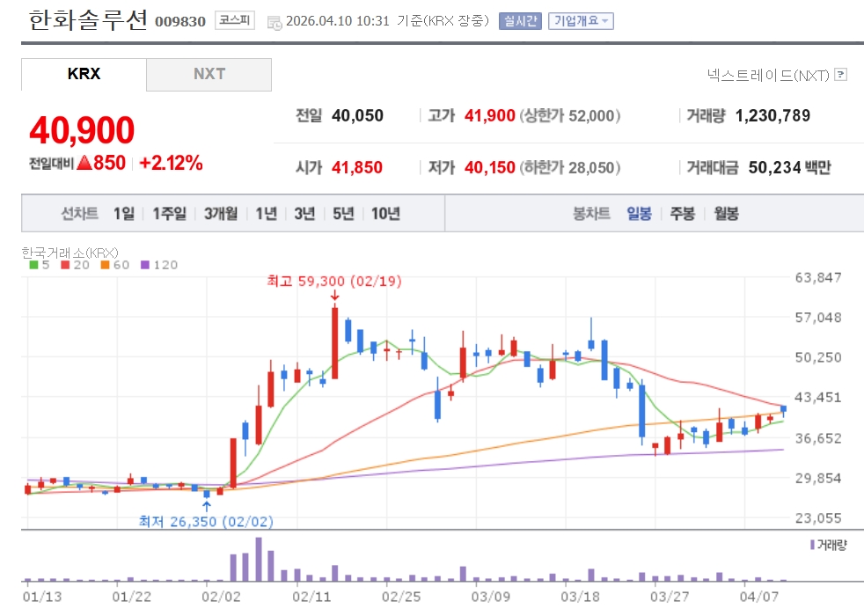The width and height of the screenshot is (864, 616).
Task: Click the 한화솔루션 stock name title
Action: tap(88, 20)
